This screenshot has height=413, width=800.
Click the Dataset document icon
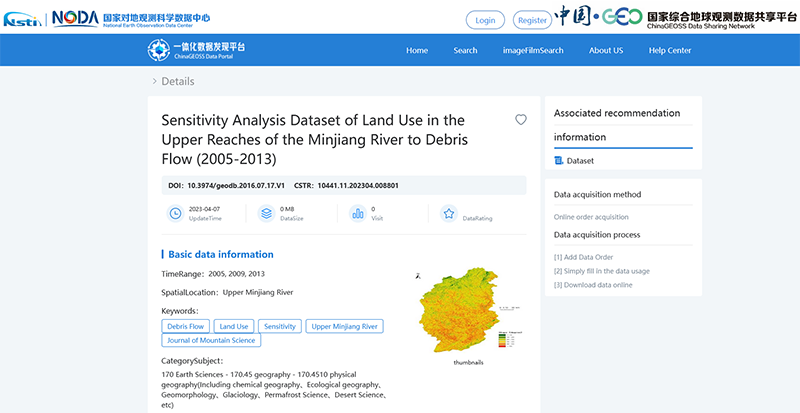[x=559, y=161]
